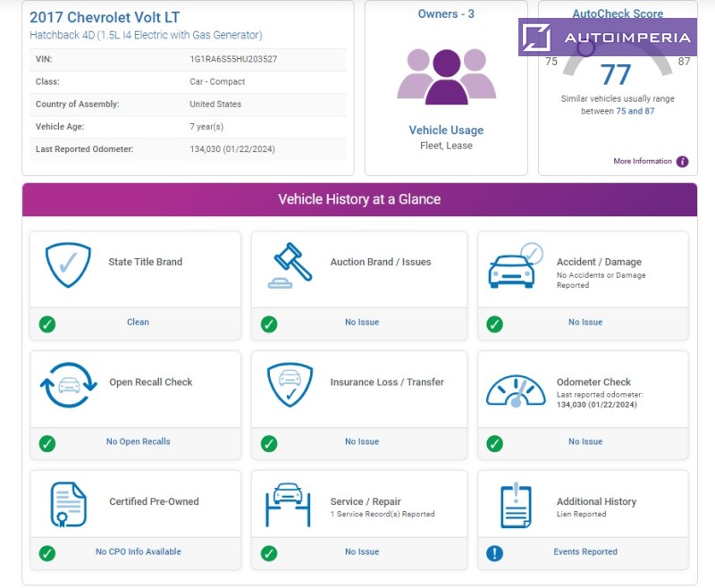Image resolution: width=715 pixels, height=588 pixels.
Task: Click No Issue under Odometer Check
Action: click(x=585, y=441)
